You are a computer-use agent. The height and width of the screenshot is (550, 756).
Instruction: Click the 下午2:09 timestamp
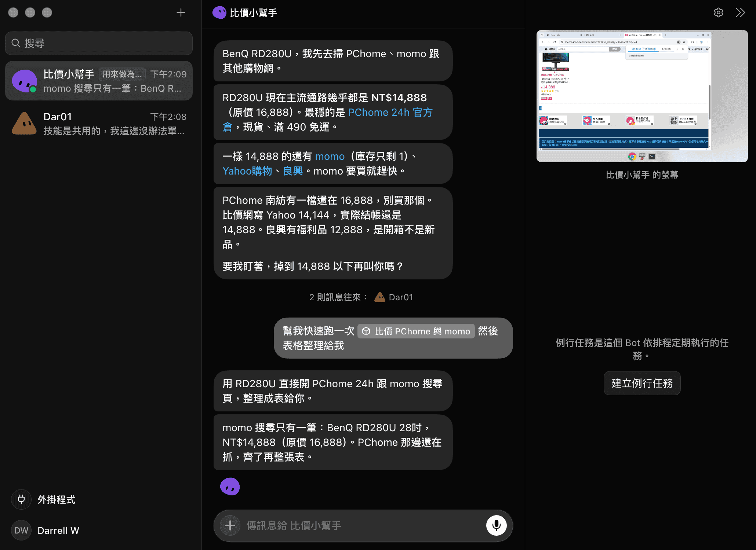click(168, 74)
